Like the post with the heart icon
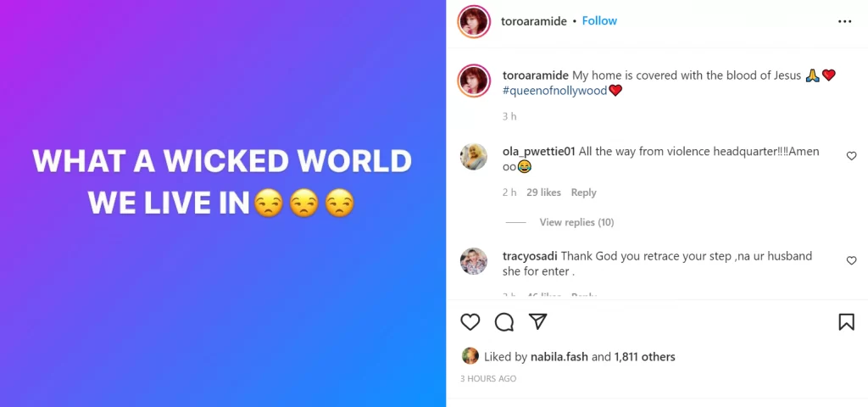 coord(470,321)
